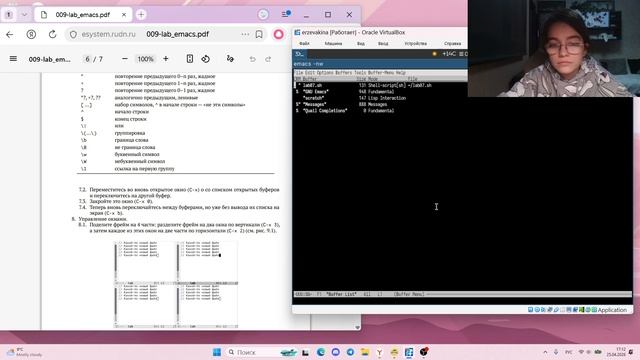Select the lab07.sh buffer row
Image resolution: width=640 pixels, height=360 pixels.
tap(363, 85)
